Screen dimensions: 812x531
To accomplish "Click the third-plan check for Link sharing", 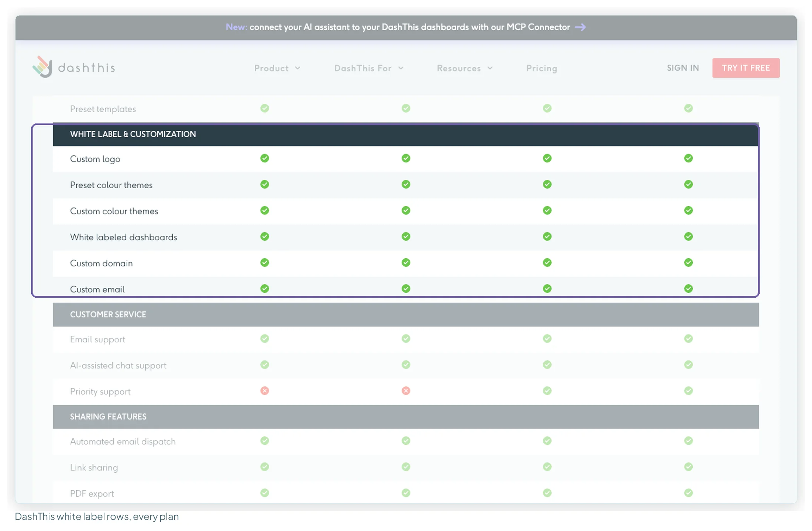I will click(x=547, y=467).
